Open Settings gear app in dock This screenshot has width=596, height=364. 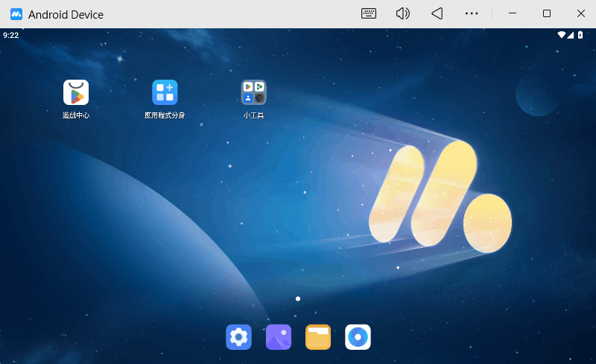pyautogui.click(x=238, y=337)
